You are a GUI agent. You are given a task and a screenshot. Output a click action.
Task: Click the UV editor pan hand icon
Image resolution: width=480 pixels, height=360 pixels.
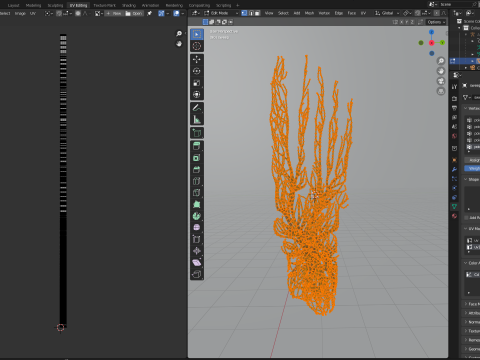pyautogui.click(x=179, y=44)
